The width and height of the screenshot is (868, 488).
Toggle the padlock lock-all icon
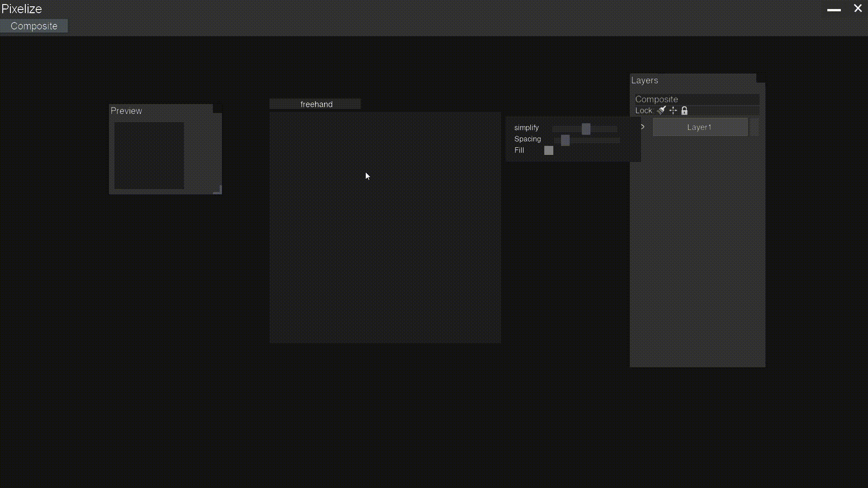pyautogui.click(x=684, y=110)
